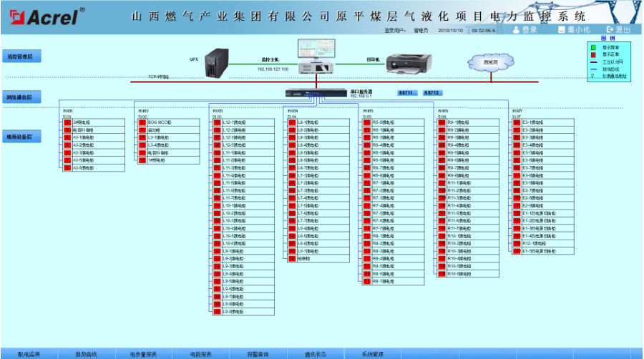This screenshot has width=644, height=359.
Task: Click red status indicator number 15
Action: tap(218, 122)
